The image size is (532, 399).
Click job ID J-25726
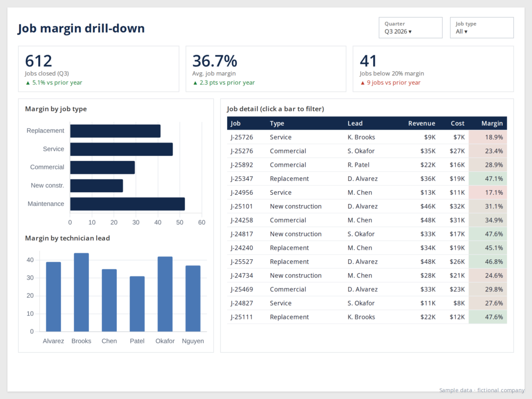pyautogui.click(x=242, y=137)
